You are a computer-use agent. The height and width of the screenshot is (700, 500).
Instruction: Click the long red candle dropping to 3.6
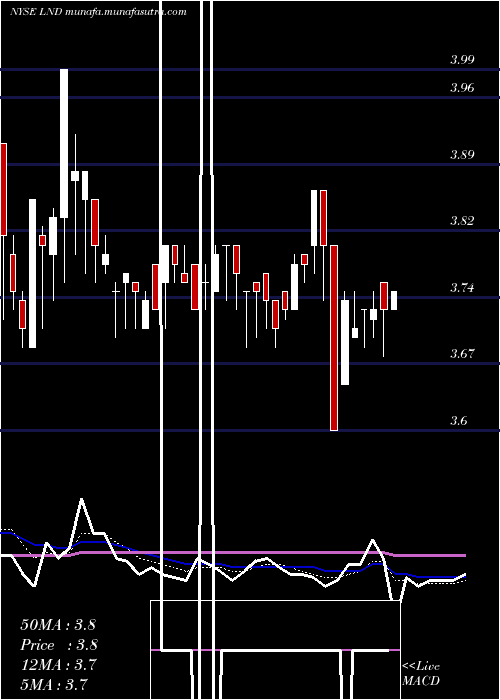[334, 338]
